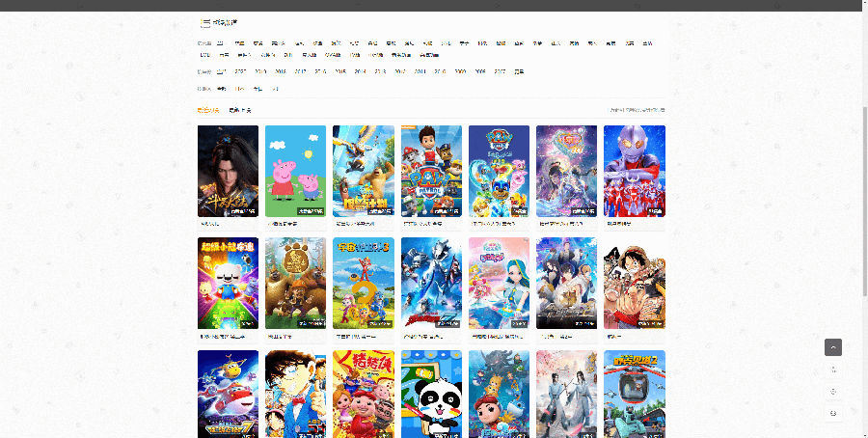Click the list icon beside the filter heading
Viewport: 868px width, 438px height.
click(204, 23)
